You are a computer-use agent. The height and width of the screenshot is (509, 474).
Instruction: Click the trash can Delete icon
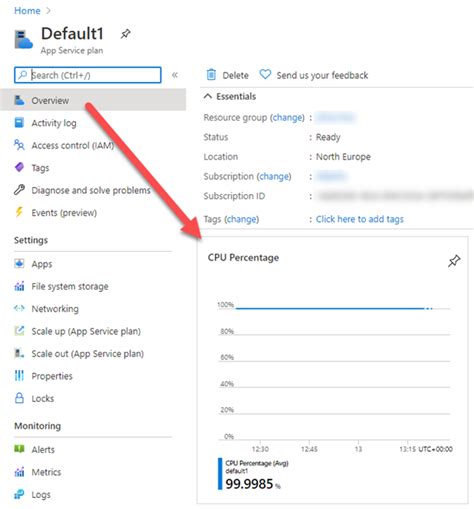[x=211, y=75]
